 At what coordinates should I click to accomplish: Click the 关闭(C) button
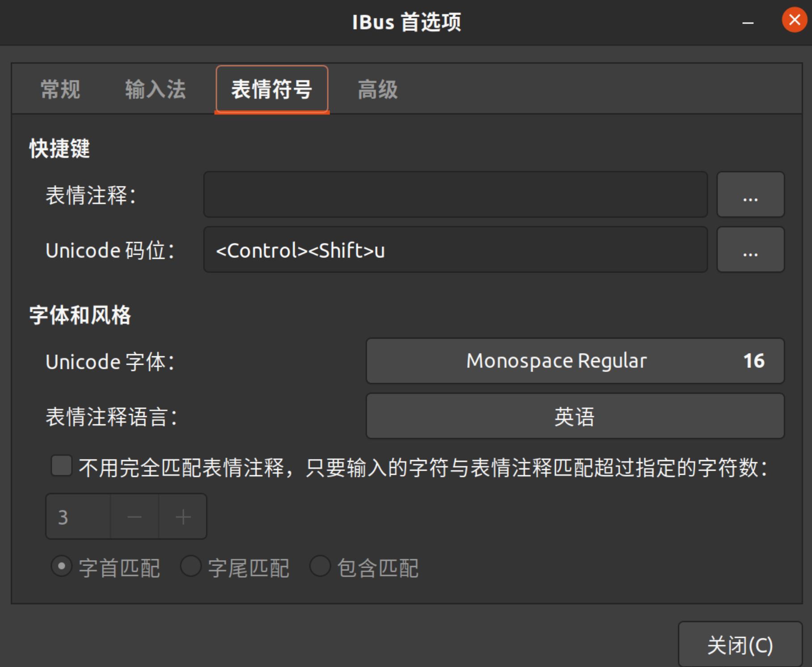[x=740, y=645]
